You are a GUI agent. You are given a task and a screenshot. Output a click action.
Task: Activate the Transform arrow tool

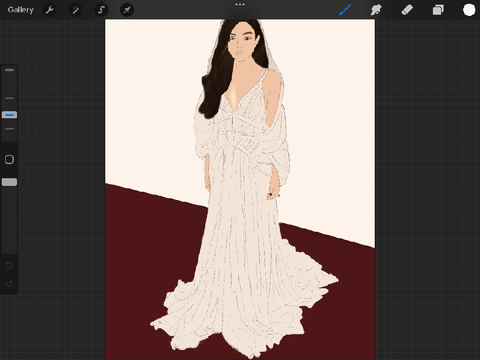click(127, 10)
